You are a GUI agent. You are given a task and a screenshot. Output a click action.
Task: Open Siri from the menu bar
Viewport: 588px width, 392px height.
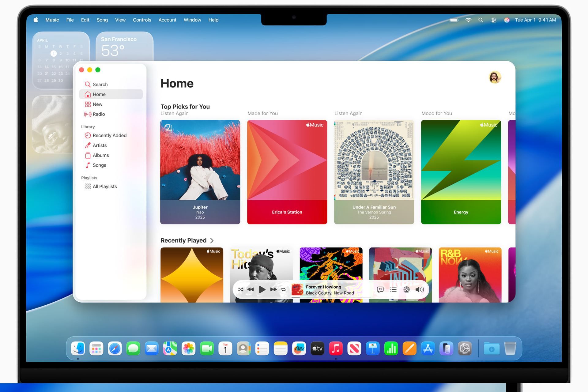pyautogui.click(x=507, y=20)
